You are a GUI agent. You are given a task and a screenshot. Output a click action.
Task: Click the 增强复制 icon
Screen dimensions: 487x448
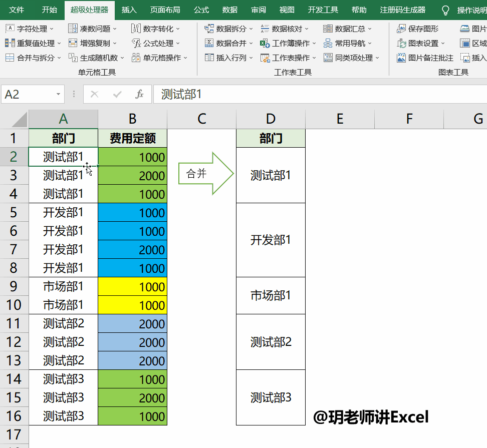pyautogui.click(x=73, y=43)
